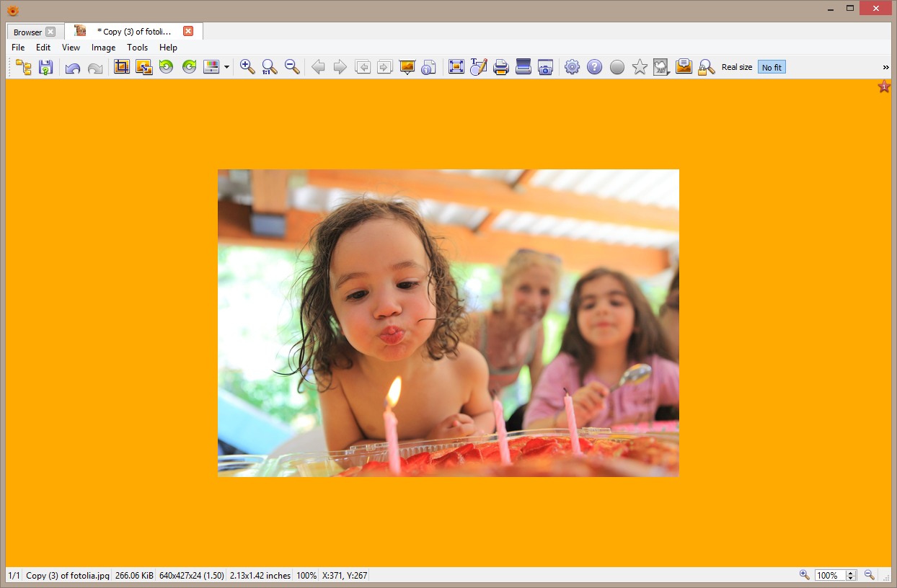Expand the overflow toolbar chevron

pos(885,66)
